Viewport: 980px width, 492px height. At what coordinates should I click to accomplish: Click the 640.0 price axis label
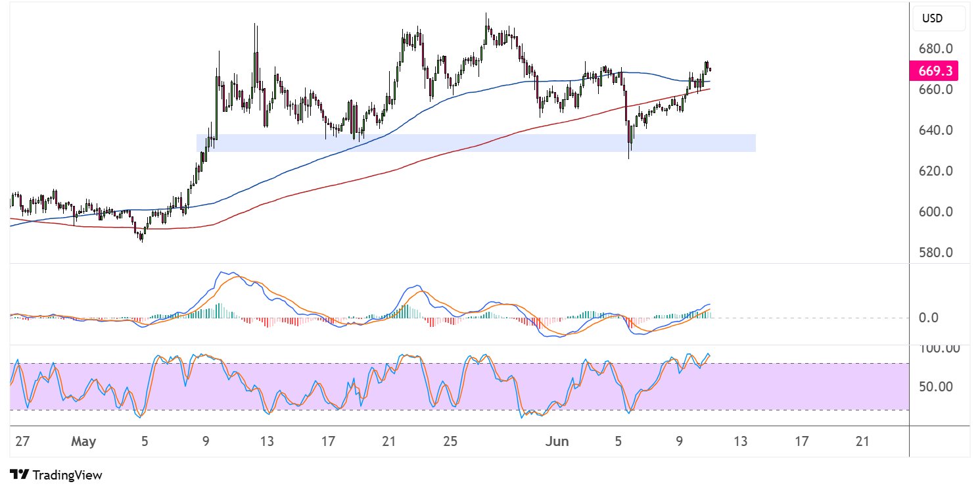(x=936, y=130)
